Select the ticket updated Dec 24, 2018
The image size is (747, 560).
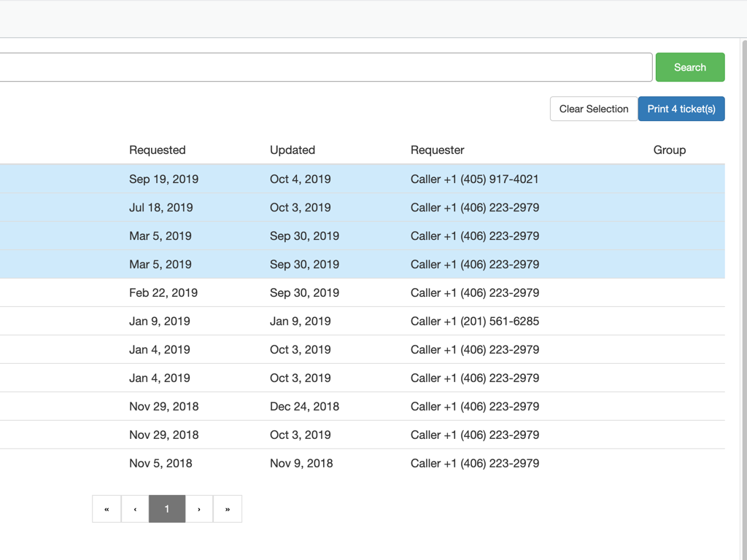(x=304, y=406)
